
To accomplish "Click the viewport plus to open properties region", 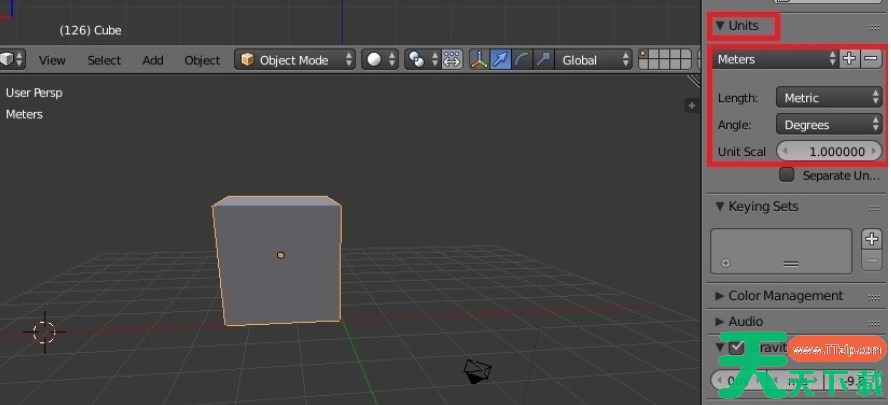I will click(x=692, y=105).
